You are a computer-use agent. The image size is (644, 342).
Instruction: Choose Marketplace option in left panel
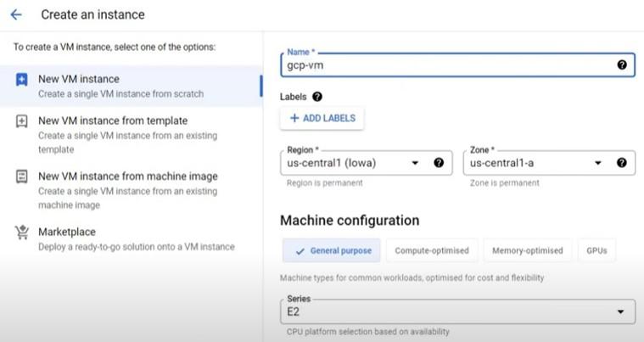click(x=67, y=233)
